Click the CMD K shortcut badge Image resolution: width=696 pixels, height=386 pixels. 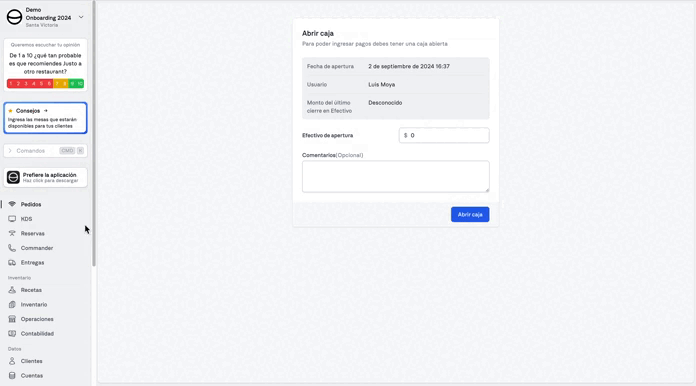tap(71, 151)
